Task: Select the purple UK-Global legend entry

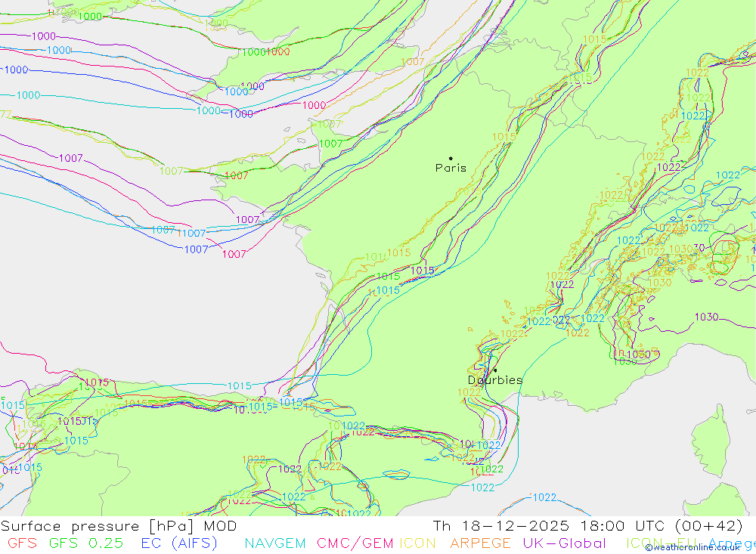Action: tap(564, 543)
